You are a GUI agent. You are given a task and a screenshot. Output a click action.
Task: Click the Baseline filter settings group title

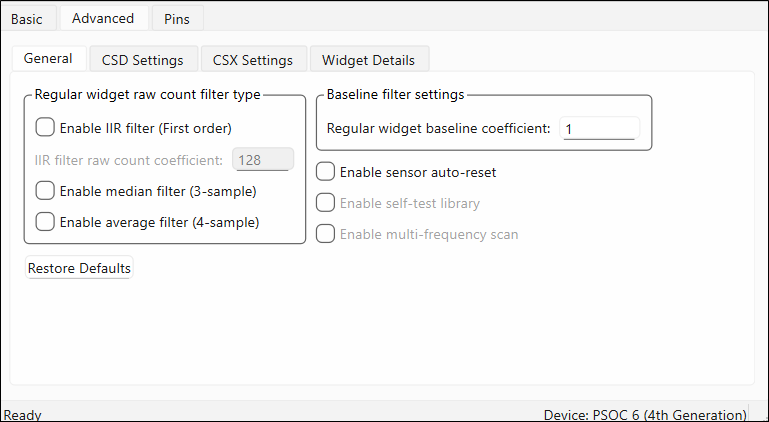coord(395,95)
